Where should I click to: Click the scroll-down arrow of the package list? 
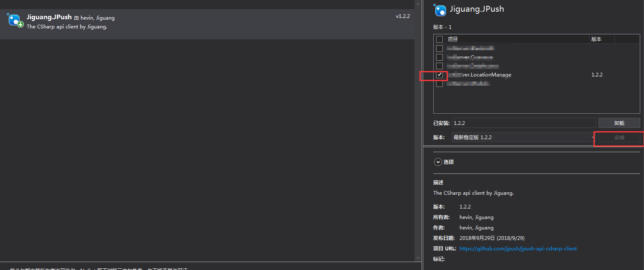tap(418, 258)
